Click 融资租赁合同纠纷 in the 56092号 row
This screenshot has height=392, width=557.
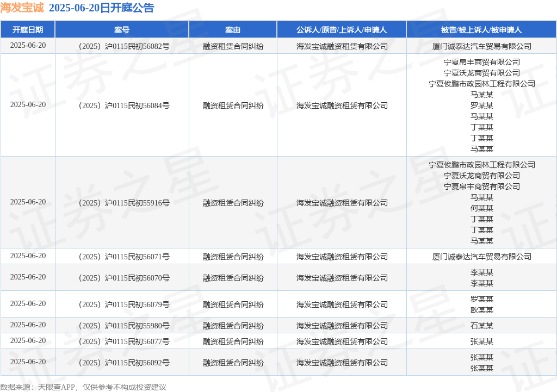(233, 363)
